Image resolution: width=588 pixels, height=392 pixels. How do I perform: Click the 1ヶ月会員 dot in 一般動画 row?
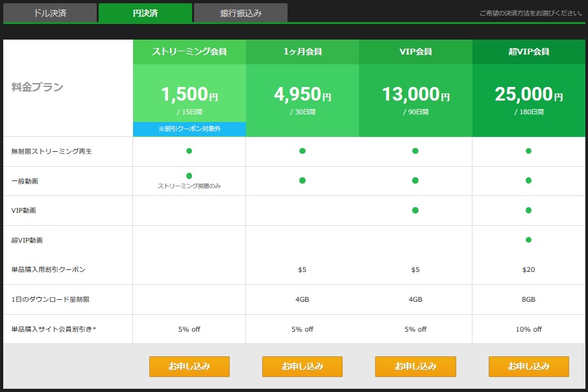pyautogui.click(x=302, y=180)
